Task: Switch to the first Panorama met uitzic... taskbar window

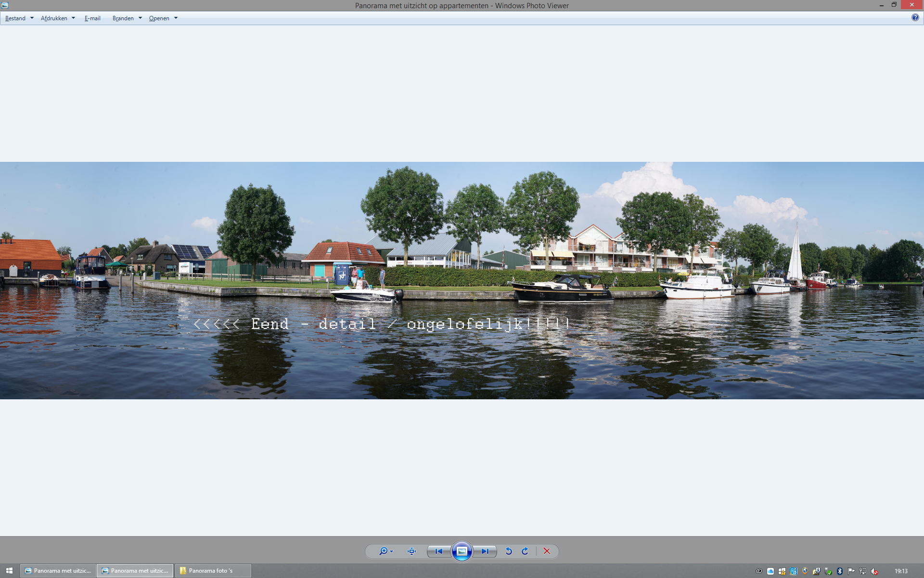Action: point(58,571)
